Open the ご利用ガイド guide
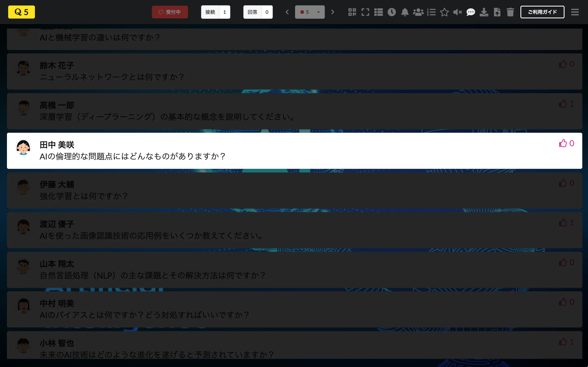Image resolution: width=588 pixels, height=367 pixels. [542, 12]
